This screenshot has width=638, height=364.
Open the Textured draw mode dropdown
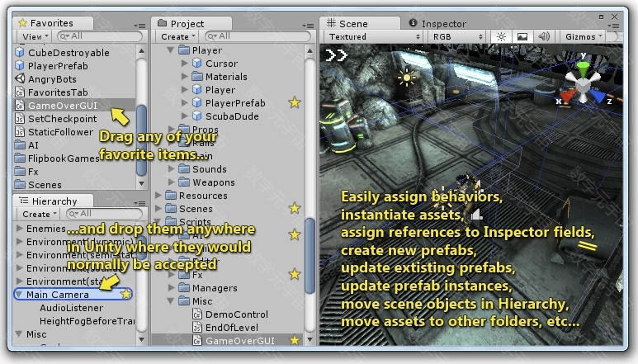(x=374, y=36)
